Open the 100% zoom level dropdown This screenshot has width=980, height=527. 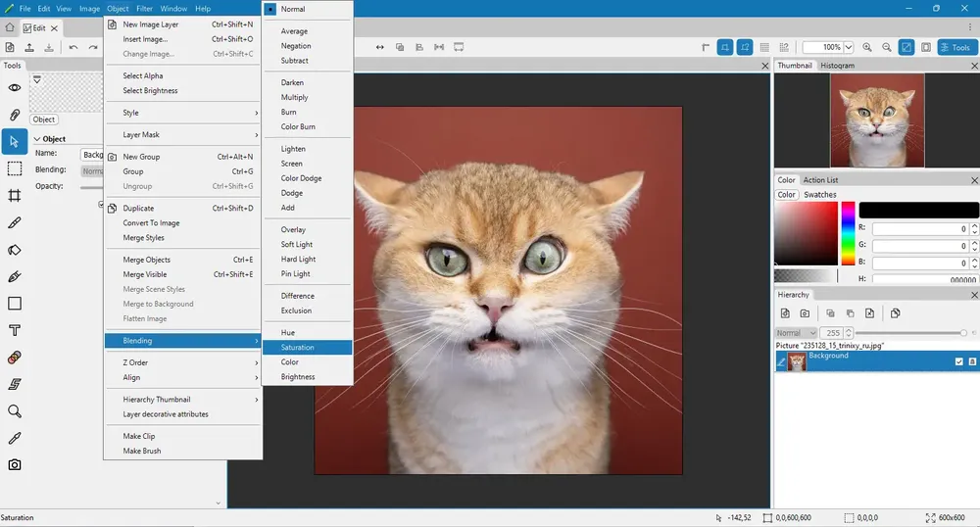[x=848, y=47]
